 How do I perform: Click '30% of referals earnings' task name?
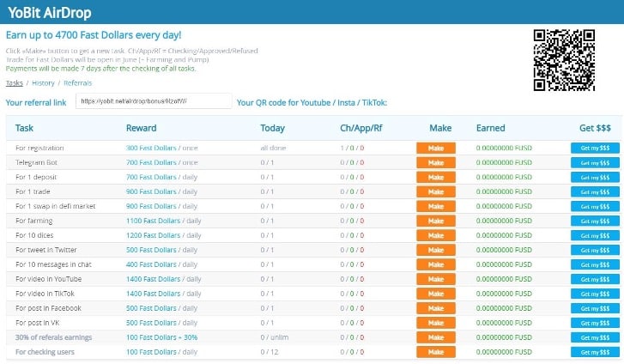[53, 337]
